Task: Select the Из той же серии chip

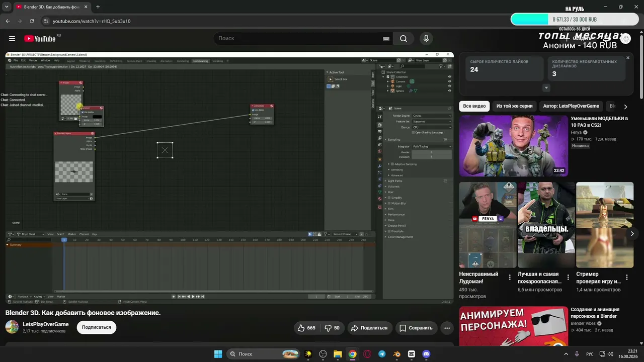Action: pos(514,106)
